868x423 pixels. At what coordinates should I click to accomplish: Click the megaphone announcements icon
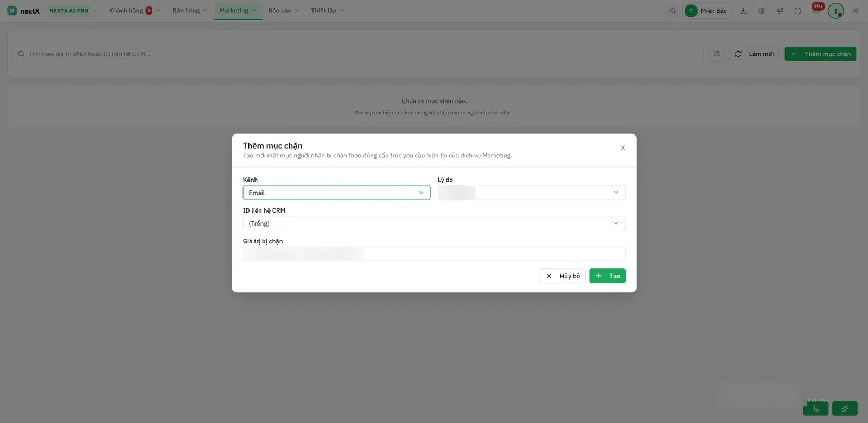(780, 11)
